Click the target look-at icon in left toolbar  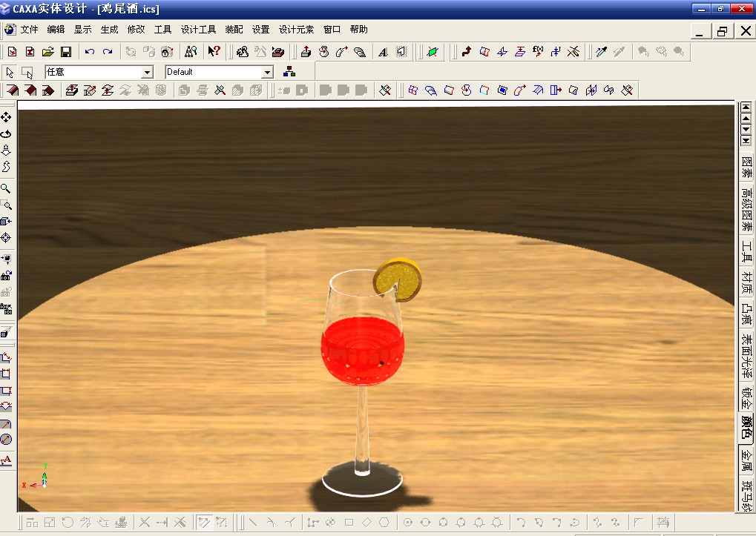(x=6, y=237)
